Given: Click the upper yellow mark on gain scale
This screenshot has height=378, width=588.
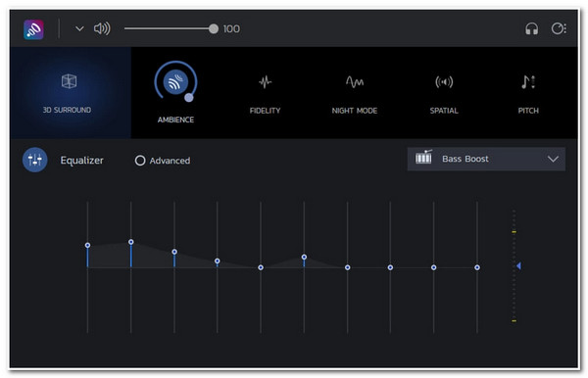Looking at the screenshot, I should click(x=514, y=232).
